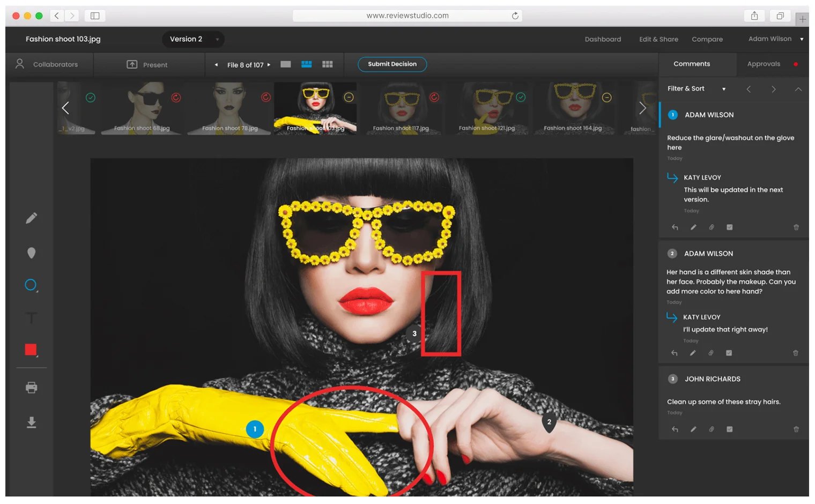The width and height of the screenshot is (815, 504).
Task: Open Adam Wilson account menu
Action: 775,39
